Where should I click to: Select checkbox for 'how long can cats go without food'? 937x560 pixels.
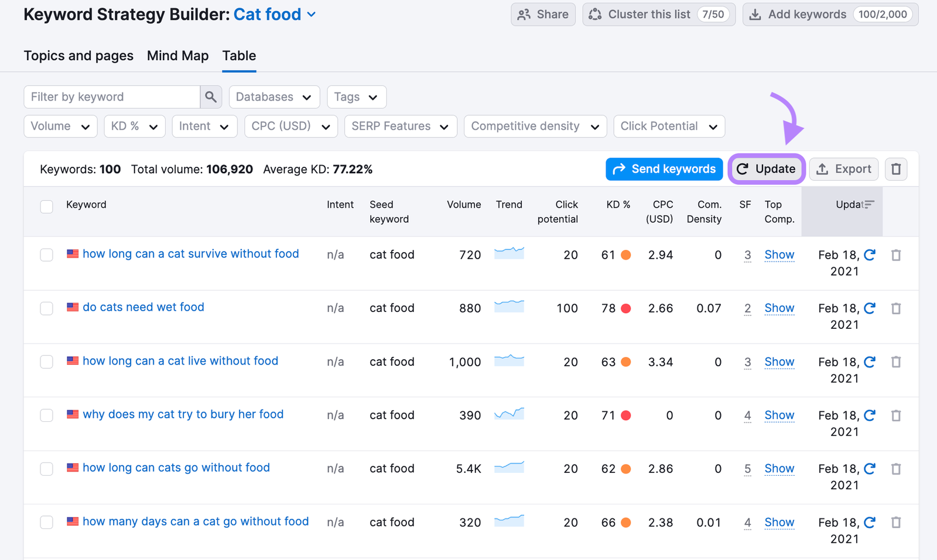47,469
